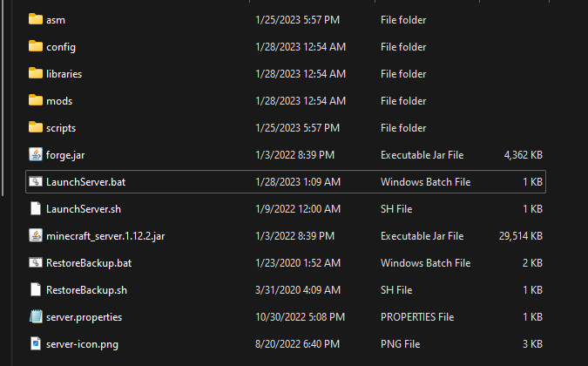Click the 1/23/2020 1:52 AM modified date

[298, 263]
